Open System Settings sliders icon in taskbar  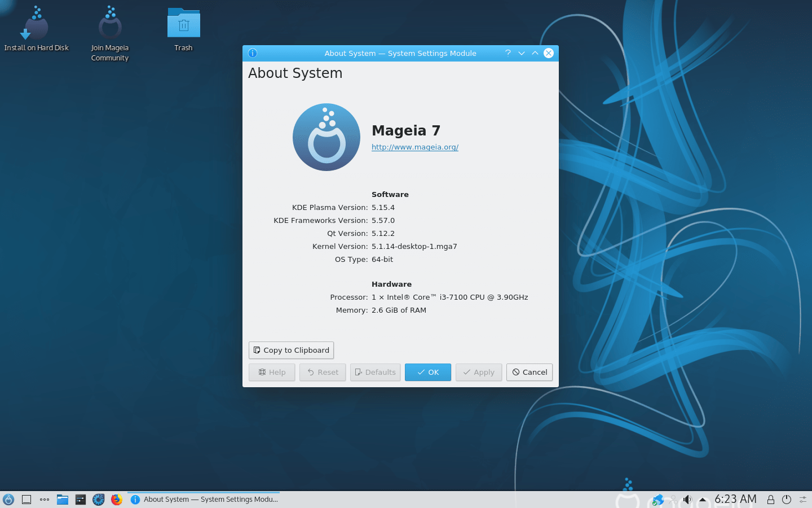[81, 500]
